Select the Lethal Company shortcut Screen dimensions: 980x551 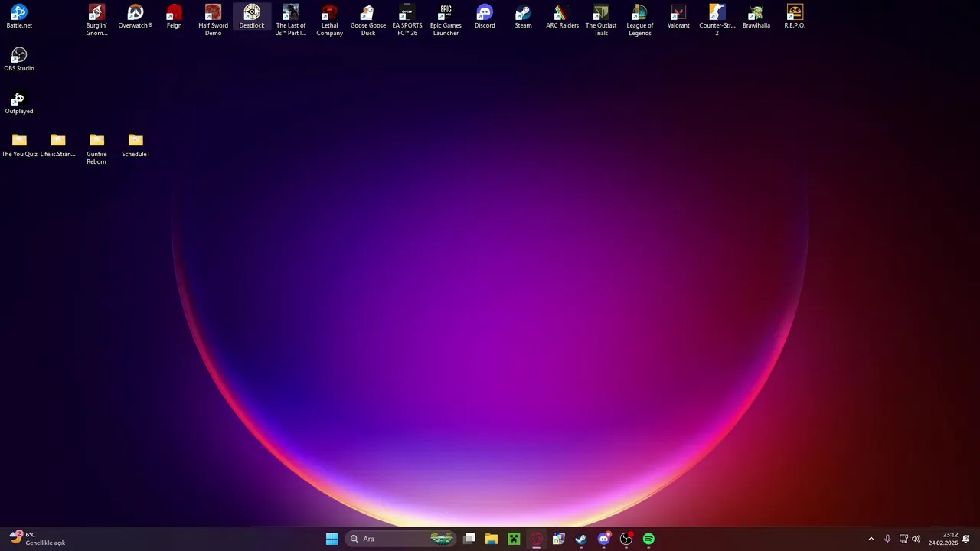(x=329, y=20)
